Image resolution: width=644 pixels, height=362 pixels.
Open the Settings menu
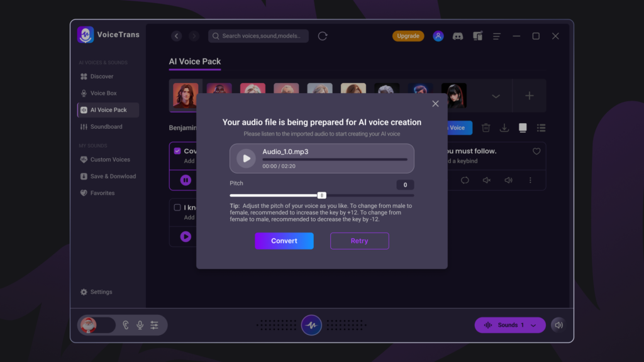[97, 292]
